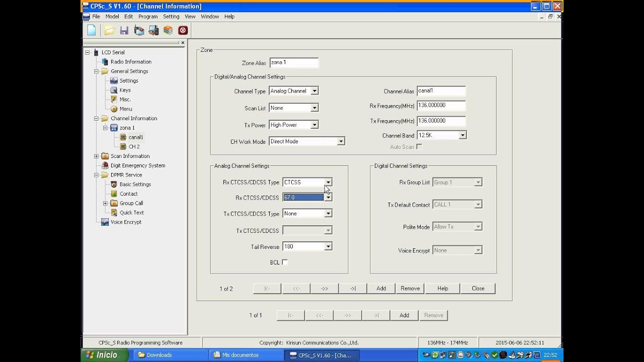Open the Model menu
The width and height of the screenshot is (644, 362).
112,17
